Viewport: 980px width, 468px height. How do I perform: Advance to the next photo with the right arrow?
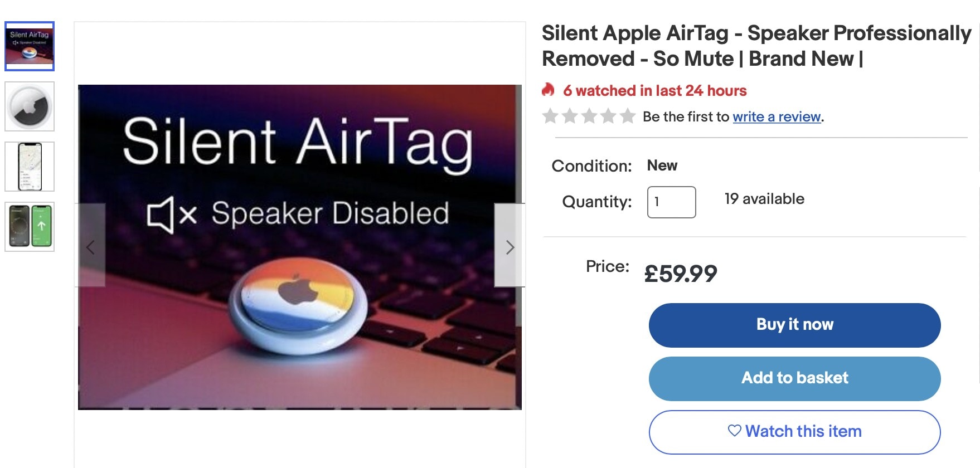tap(510, 247)
